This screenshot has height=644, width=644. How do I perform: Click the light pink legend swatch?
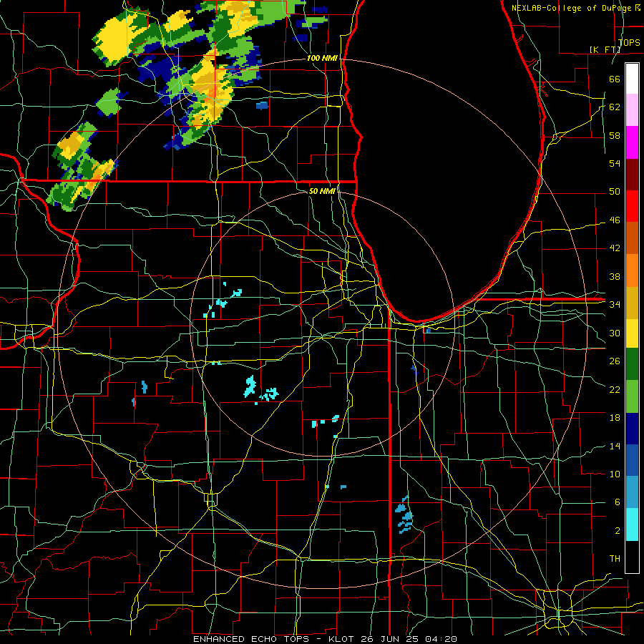[632, 110]
